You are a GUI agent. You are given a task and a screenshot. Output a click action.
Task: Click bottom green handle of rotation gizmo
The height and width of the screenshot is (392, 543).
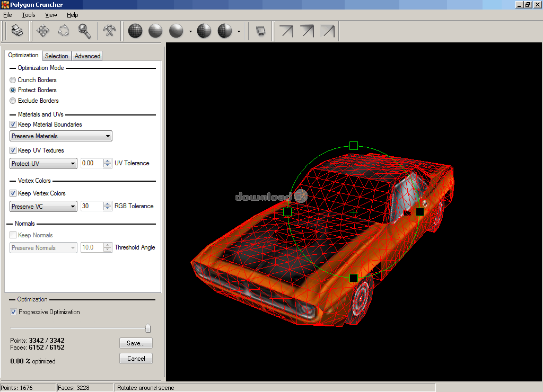click(x=354, y=278)
